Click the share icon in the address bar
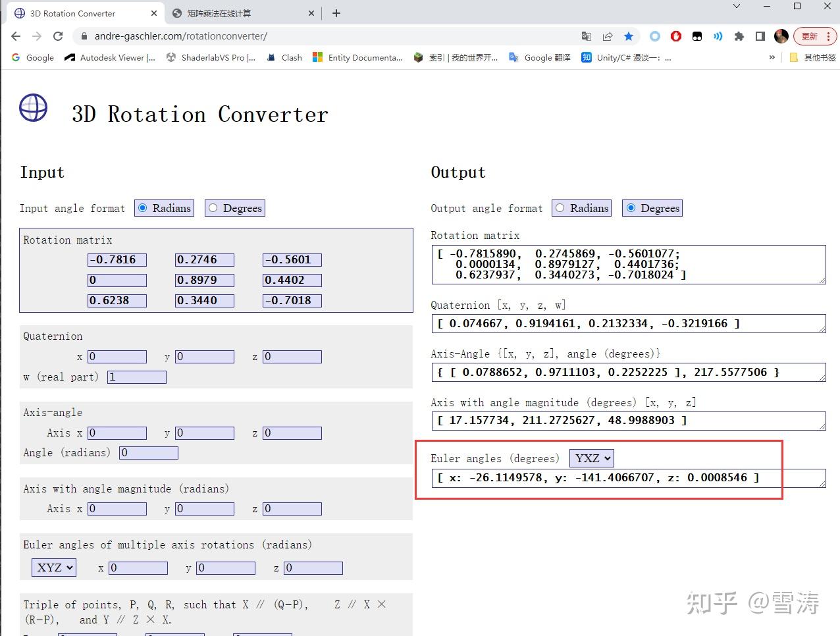This screenshot has height=636, width=840. pos(607,36)
